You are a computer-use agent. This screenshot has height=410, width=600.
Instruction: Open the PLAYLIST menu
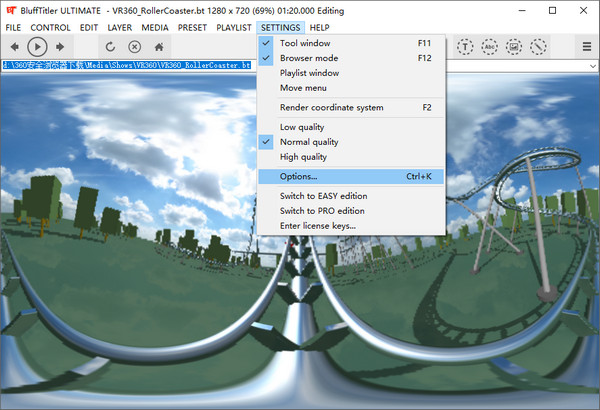click(x=234, y=28)
